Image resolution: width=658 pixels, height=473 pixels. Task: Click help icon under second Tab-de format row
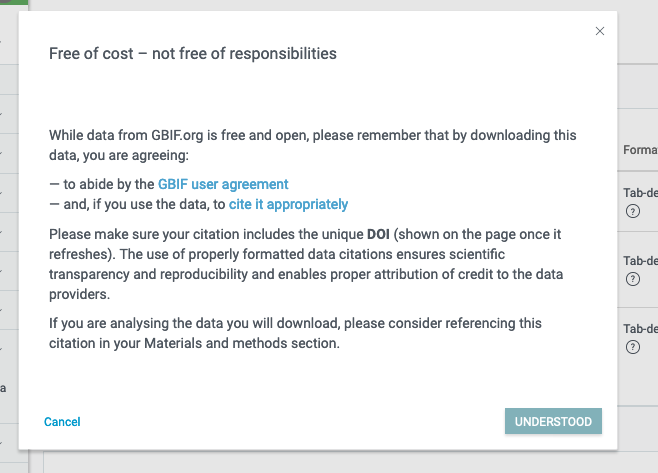click(x=632, y=279)
